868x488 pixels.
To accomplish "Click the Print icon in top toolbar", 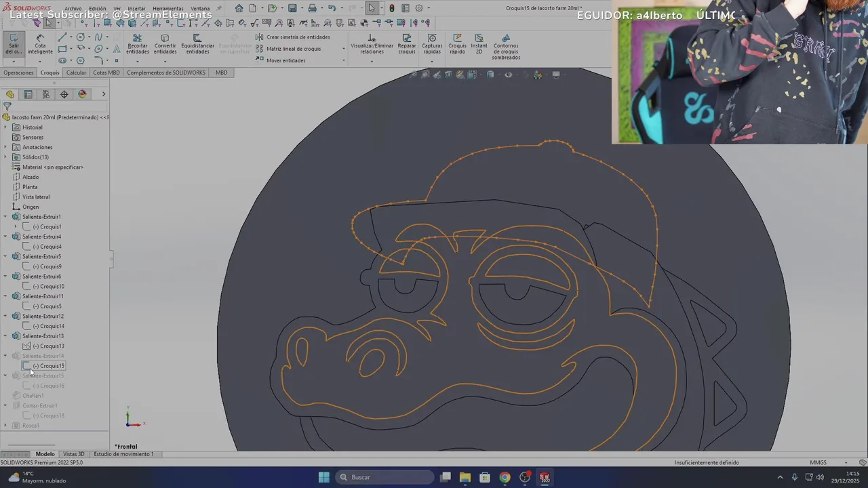I will click(x=312, y=8).
